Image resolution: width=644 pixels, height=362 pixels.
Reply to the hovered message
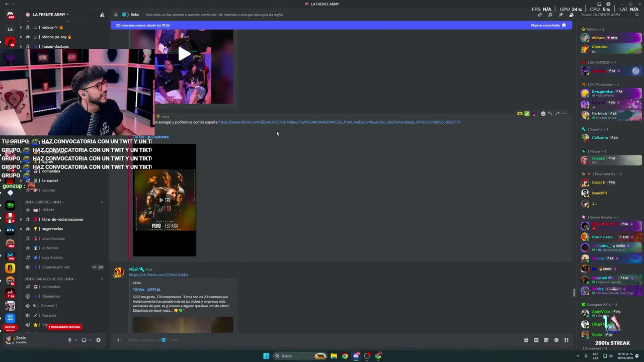pos(550,114)
